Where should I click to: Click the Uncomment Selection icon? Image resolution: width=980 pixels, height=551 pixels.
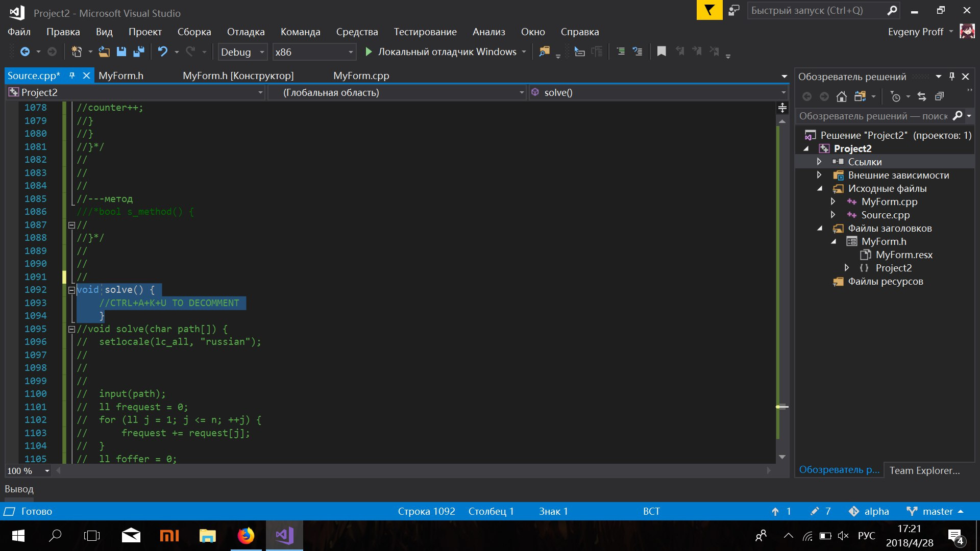click(x=638, y=52)
